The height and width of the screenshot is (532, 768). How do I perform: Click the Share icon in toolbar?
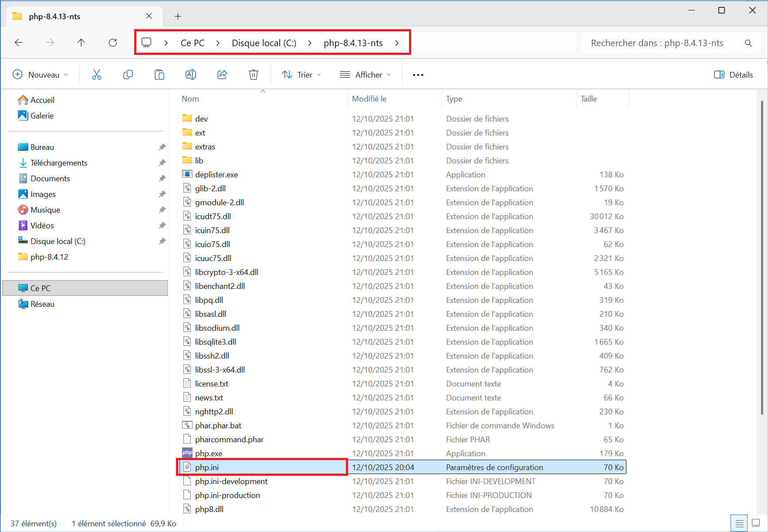point(222,75)
